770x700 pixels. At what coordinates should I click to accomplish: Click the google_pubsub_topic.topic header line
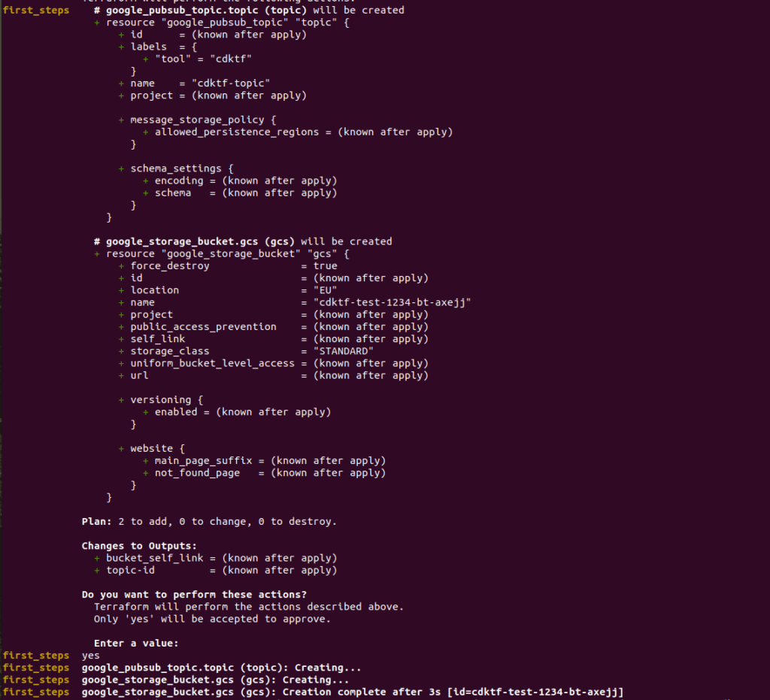pyautogui.click(x=249, y=10)
